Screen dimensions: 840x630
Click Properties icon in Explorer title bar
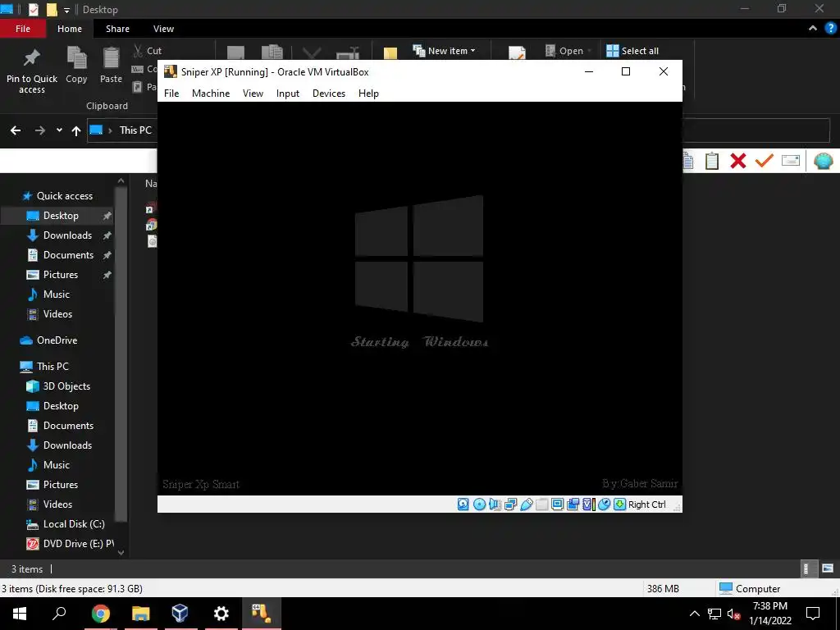[x=34, y=10]
